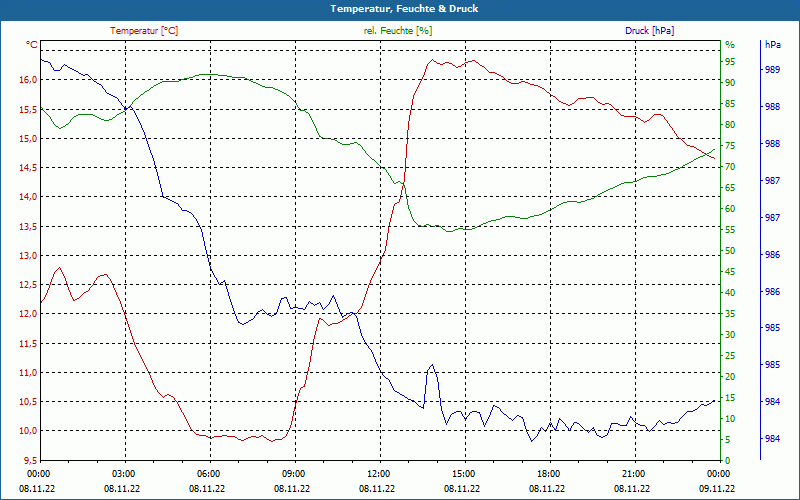Click the '14,5' temperature axis value
The height and width of the screenshot is (500, 800).
pyautogui.click(x=28, y=167)
